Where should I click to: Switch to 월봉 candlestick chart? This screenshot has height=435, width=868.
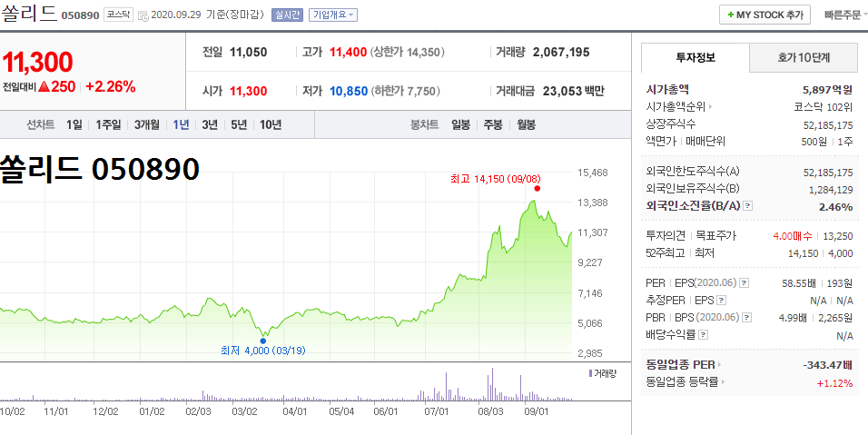pos(526,124)
